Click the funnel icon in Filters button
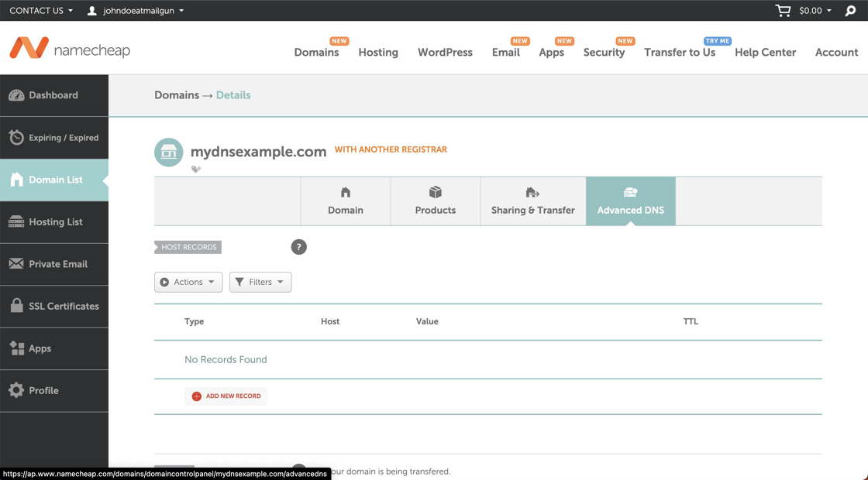 pos(239,282)
